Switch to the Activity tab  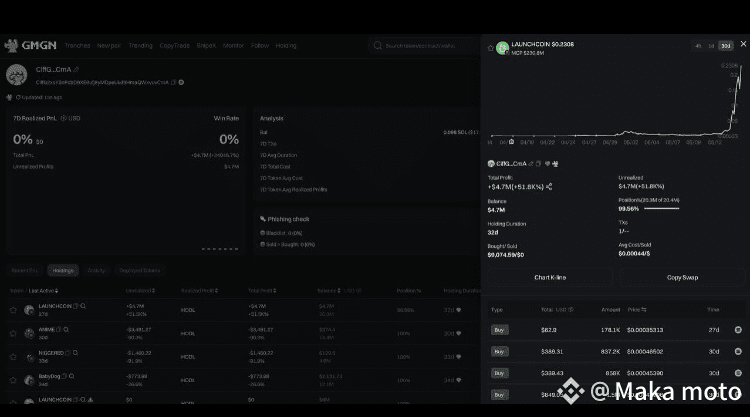coord(96,270)
